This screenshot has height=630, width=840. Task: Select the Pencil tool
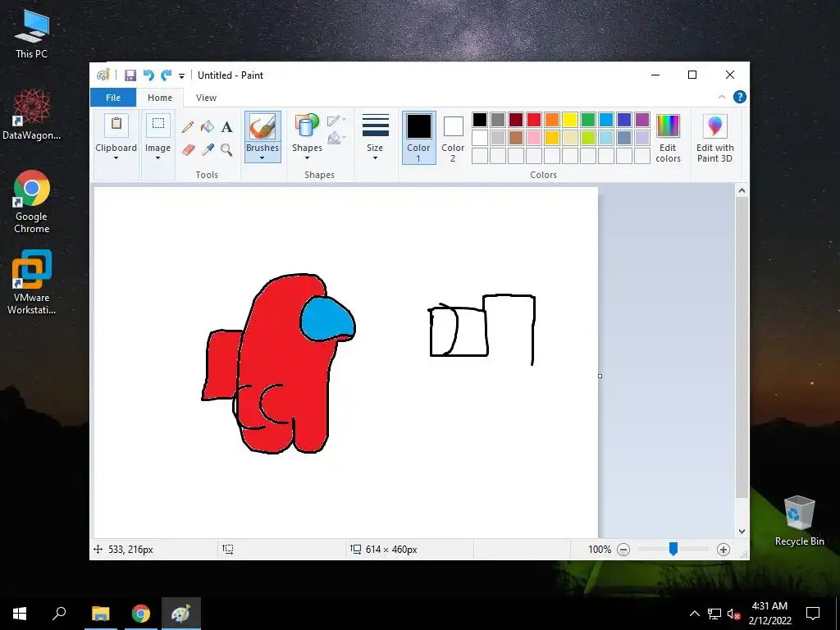click(188, 127)
